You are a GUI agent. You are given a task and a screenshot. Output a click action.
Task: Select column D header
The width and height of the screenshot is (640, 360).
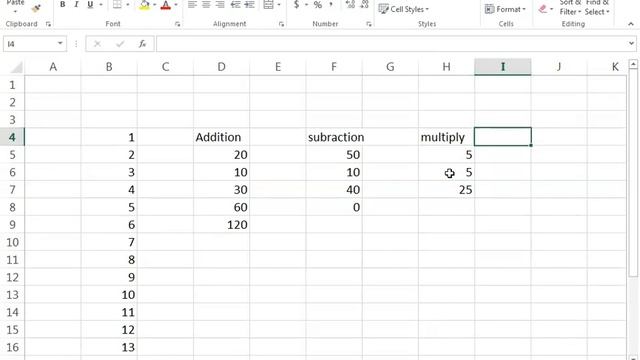click(x=221, y=67)
